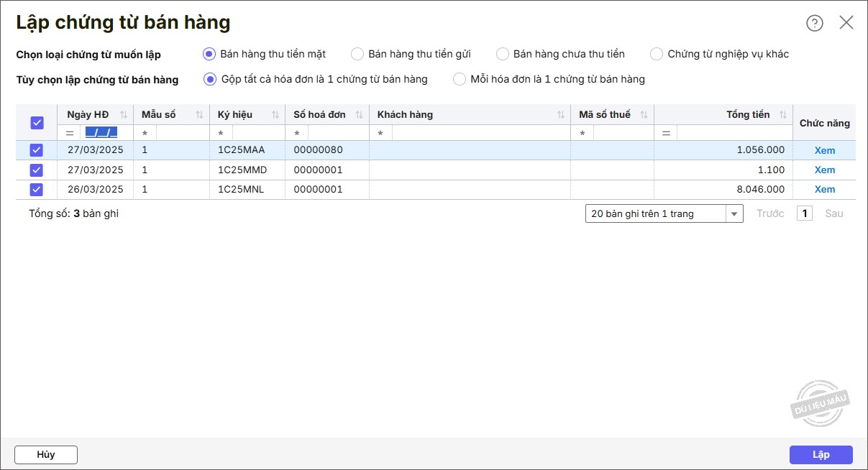Image resolution: width=868 pixels, height=470 pixels.
Task: Open the Khách hàng filter operator
Action: (380, 134)
